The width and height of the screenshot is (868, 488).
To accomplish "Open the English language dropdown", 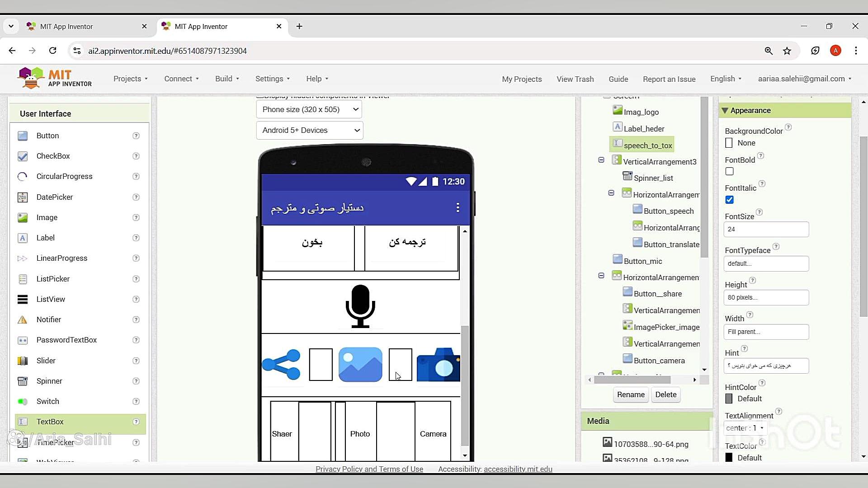I will [726, 79].
